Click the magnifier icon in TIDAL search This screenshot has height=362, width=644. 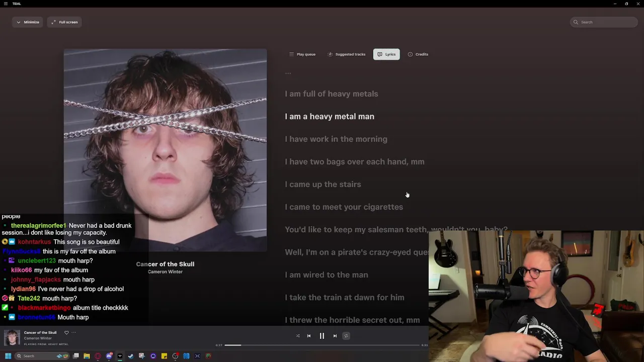click(576, 22)
